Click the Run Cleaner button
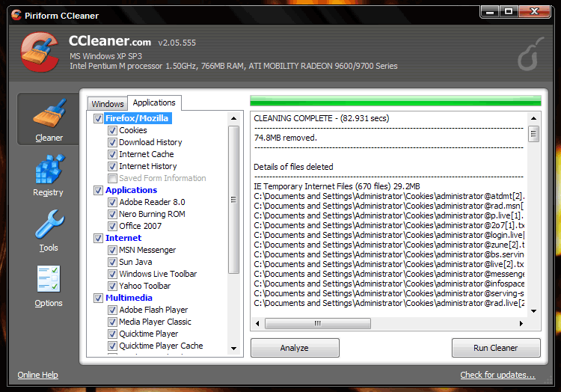 click(496, 348)
